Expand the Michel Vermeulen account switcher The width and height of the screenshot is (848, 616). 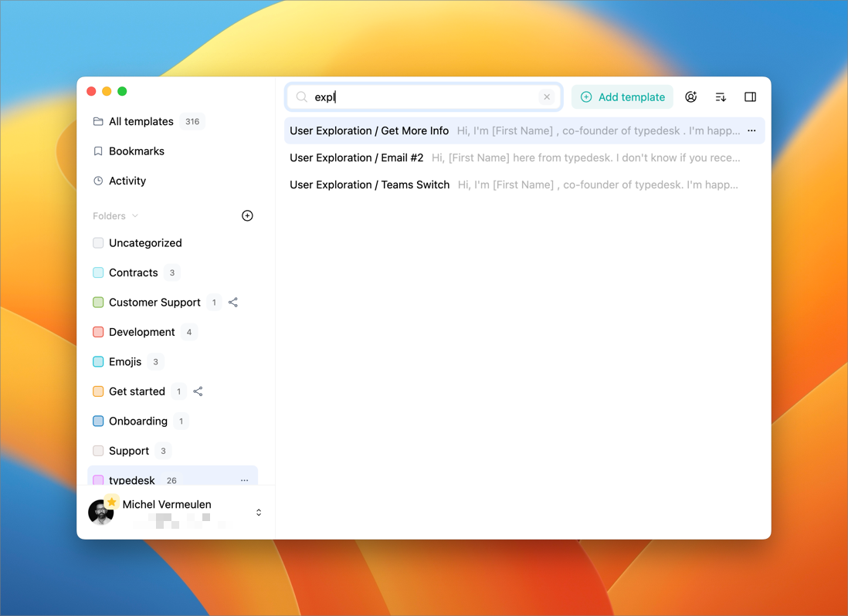259,513
